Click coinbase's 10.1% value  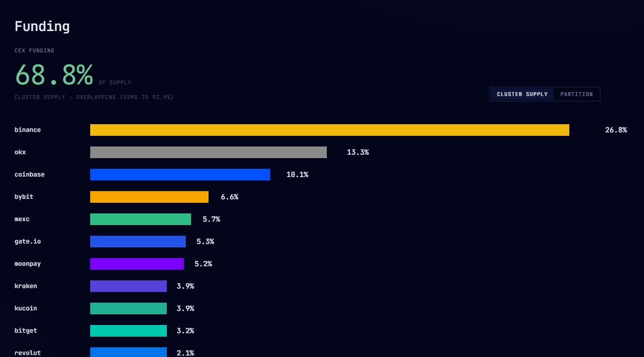297,175
